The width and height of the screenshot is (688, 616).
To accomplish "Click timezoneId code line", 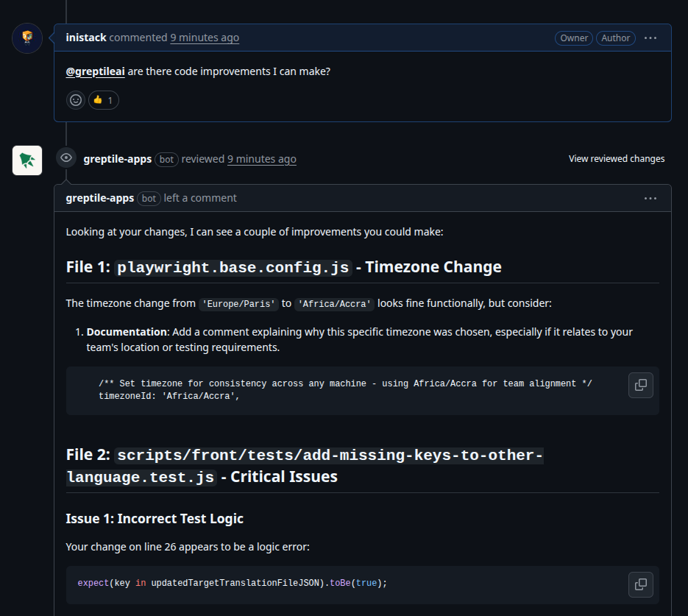I will pyautogui.click(x=169, y=396).
